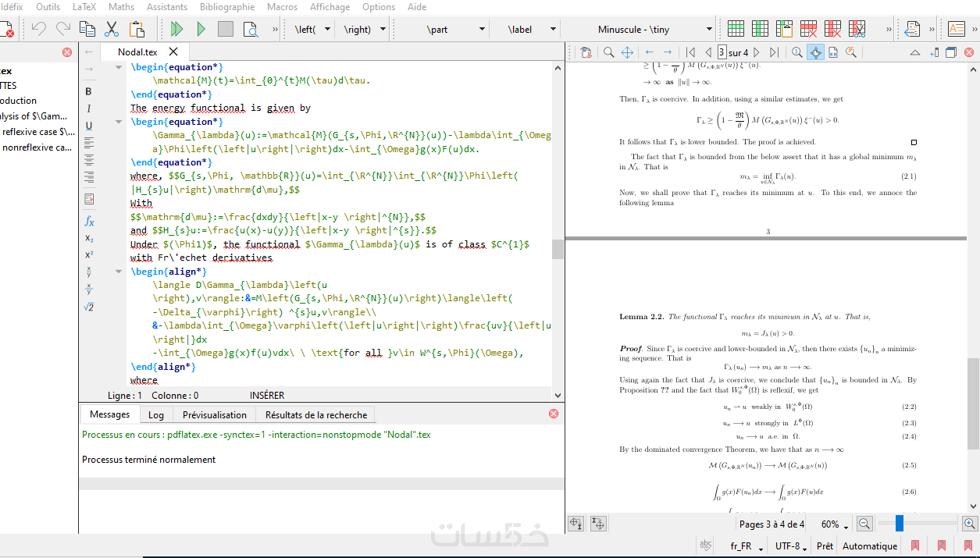Switch to the Prévisualisation tab

click(215, 415)
